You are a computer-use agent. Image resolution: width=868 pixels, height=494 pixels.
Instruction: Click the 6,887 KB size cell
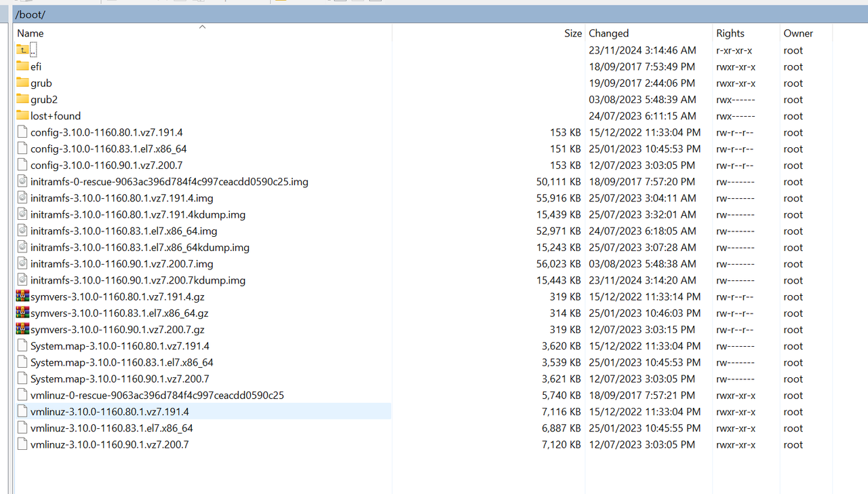coord(561,428)
